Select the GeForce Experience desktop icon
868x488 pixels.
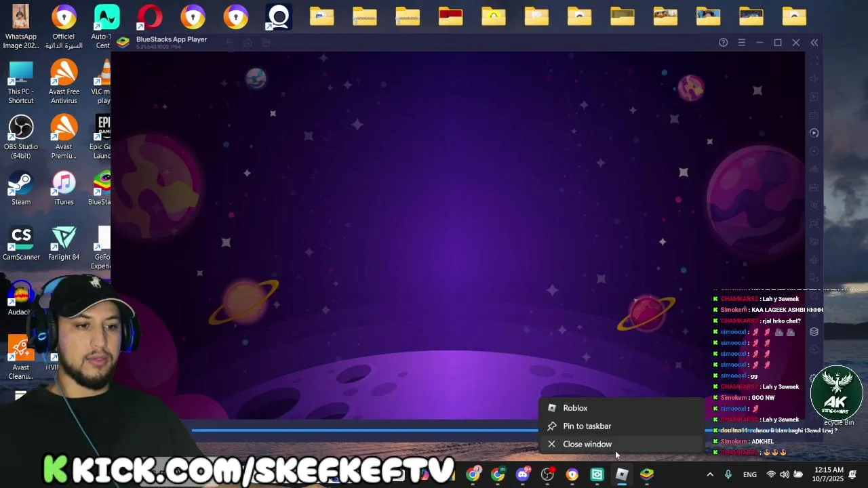click(102, 248)
